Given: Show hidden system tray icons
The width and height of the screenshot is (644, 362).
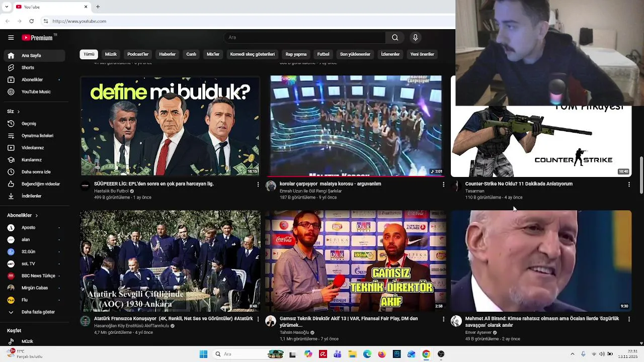Looking at the screenshot, I should [x=572, y=354].
